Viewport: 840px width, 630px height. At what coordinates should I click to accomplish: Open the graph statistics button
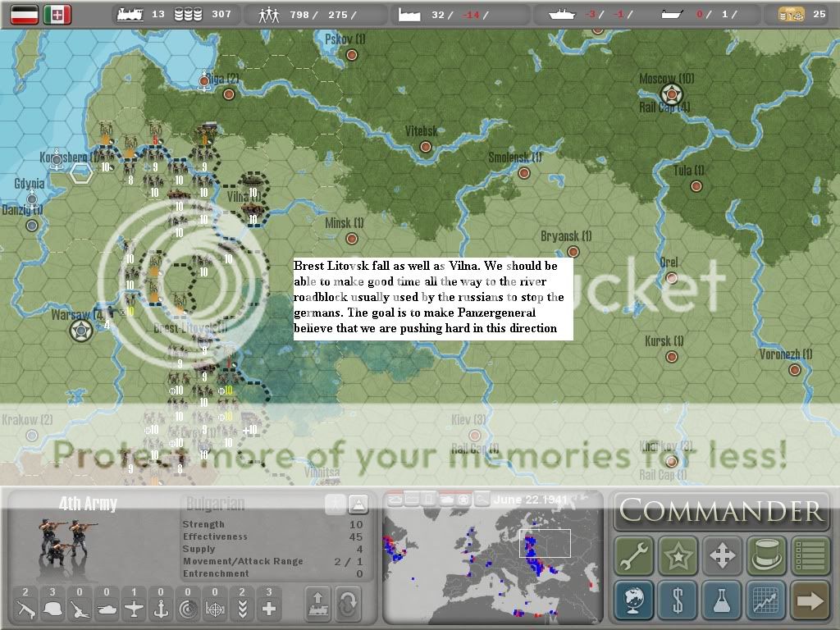coord(766,600)
